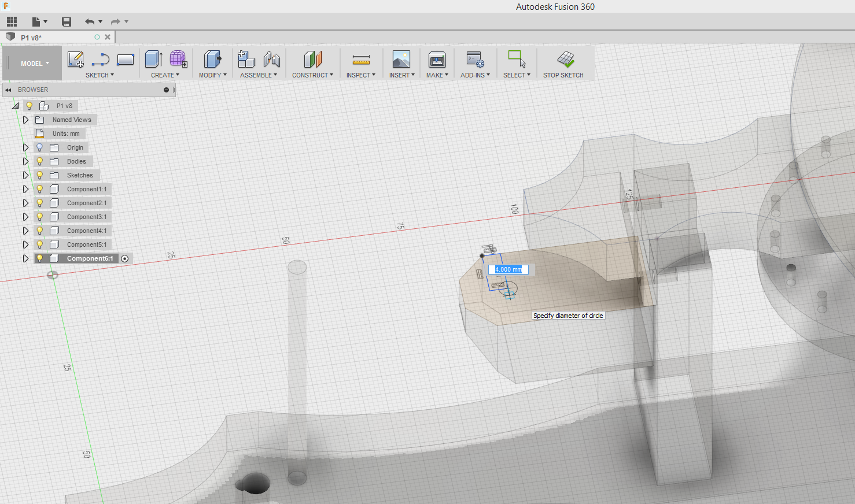Toggle the Bodies visibility light bulb
The height and width of the screenshot is (504, 855).
(40, 161)
